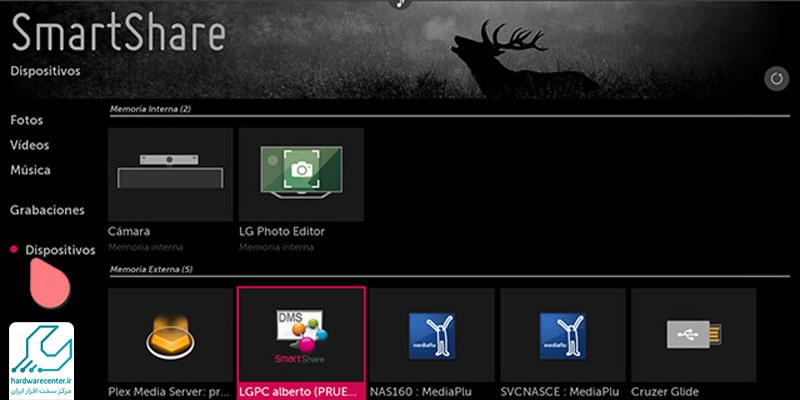Click the NAS160 : MediaPlu label
The height and width of the screenshot is (400, 800).
421,392
